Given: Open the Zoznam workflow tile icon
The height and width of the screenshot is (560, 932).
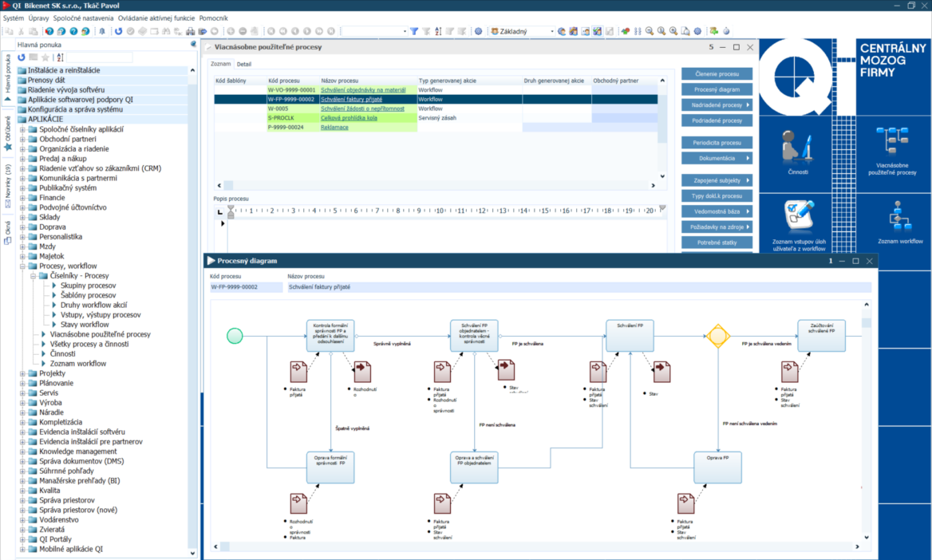Looking at the screenshot, I should coord(899,217).
